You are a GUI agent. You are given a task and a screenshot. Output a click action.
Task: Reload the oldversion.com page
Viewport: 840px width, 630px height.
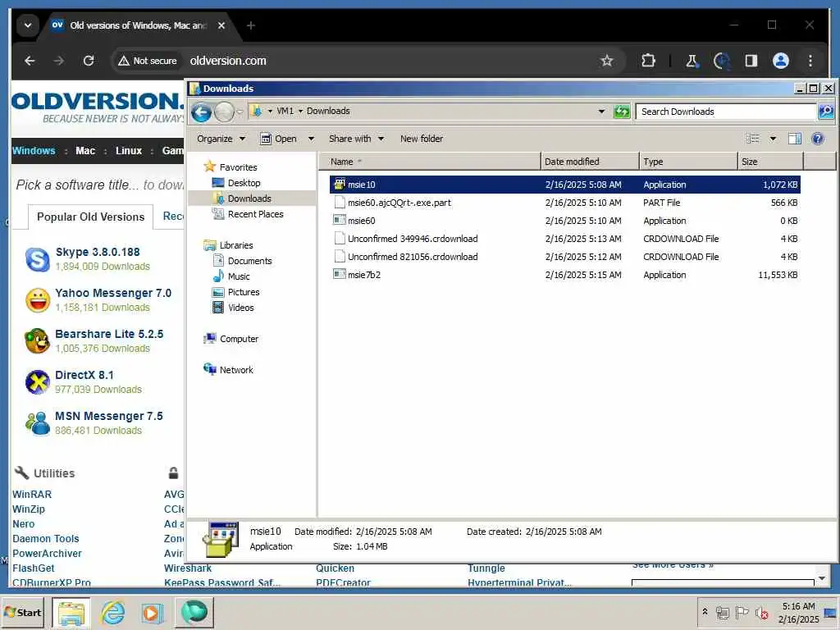tap(89, 61)
